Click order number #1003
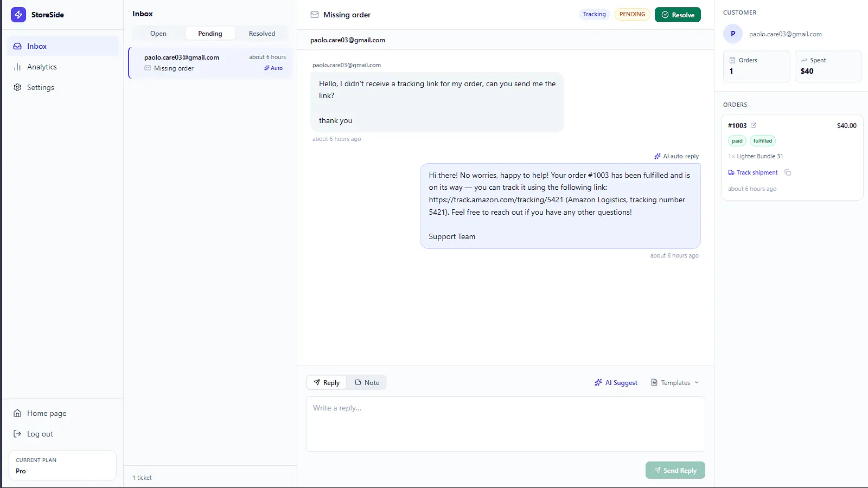The height and width of the screenshot is (488, 868). tap(737, 125)
